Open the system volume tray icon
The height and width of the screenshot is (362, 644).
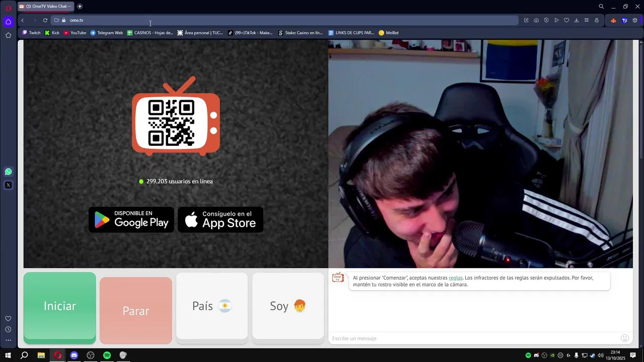click(601, 355)
